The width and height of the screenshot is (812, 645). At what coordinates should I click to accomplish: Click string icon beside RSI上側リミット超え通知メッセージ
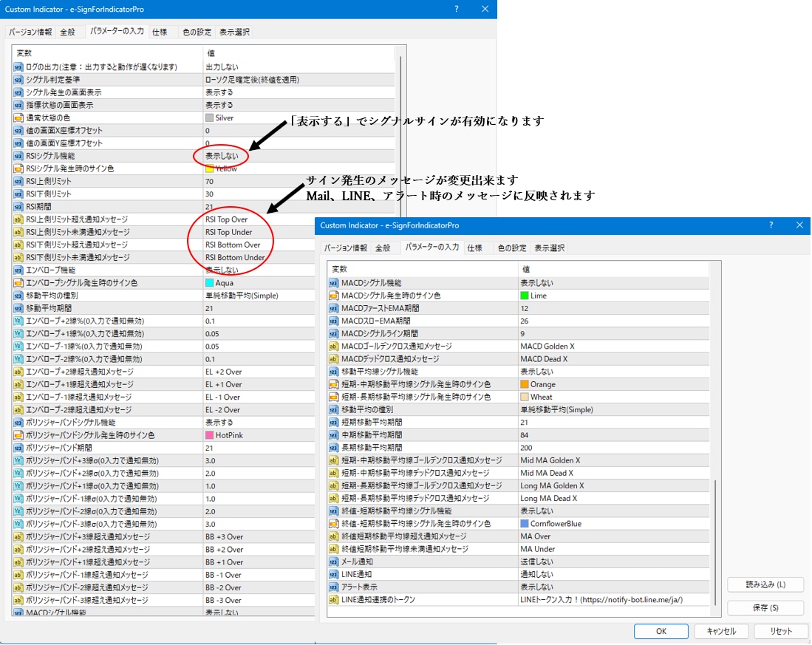click(x=18, y=219)
